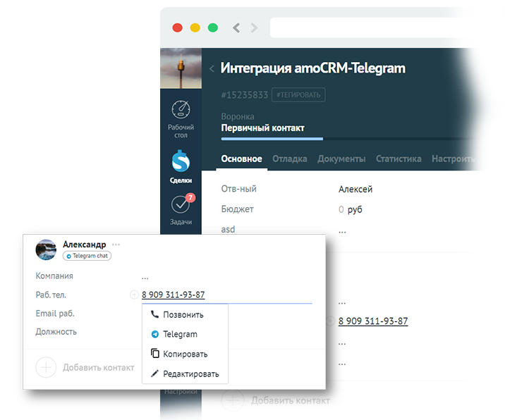The image size is (505, 420).
Task: Switch to the Документы tab
Action: (x=341, y=159)
